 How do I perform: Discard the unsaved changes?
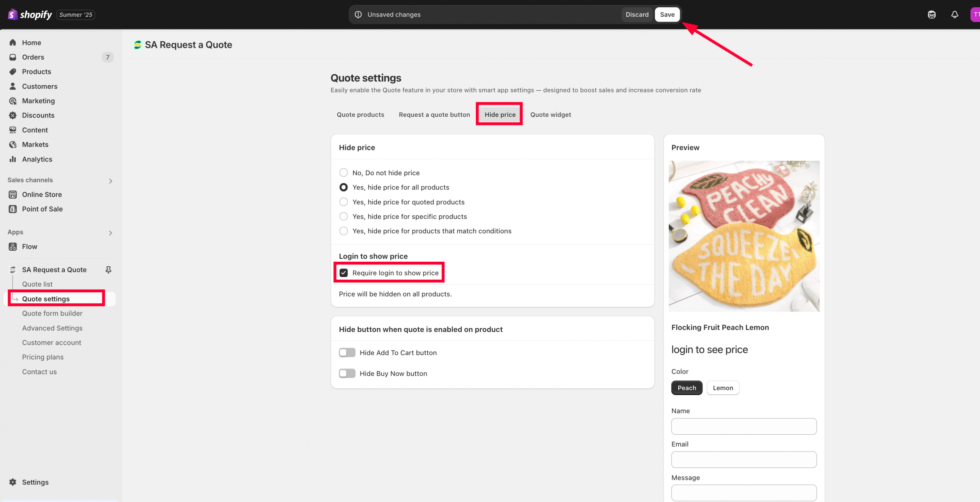point(637,15)
